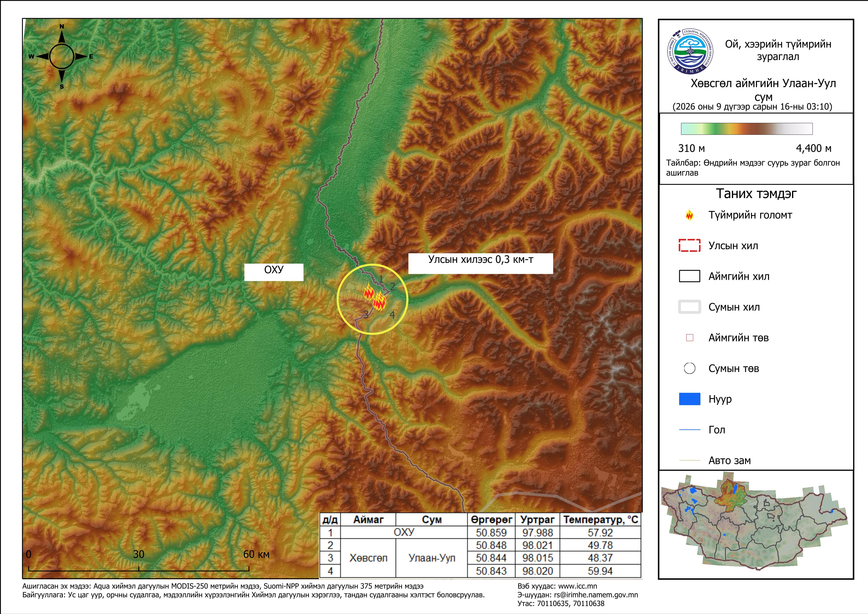
Task: Click the Температур column header in table
Action: pyautogui.click(x=601, y=520)
